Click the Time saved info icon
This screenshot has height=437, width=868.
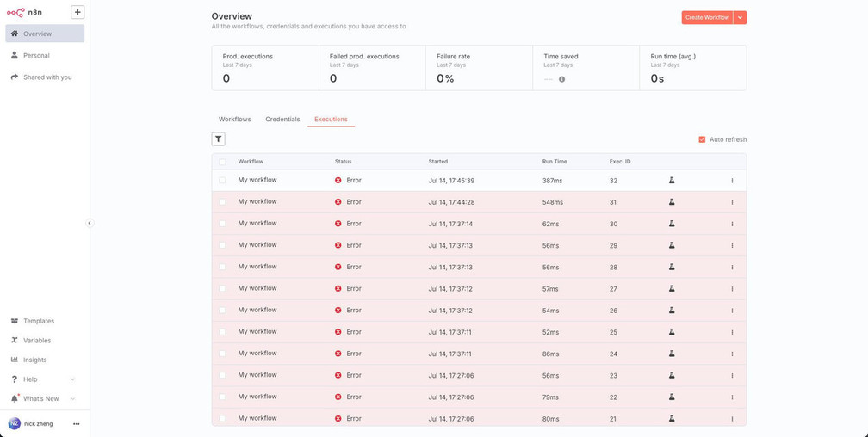(x=561, y=79)
